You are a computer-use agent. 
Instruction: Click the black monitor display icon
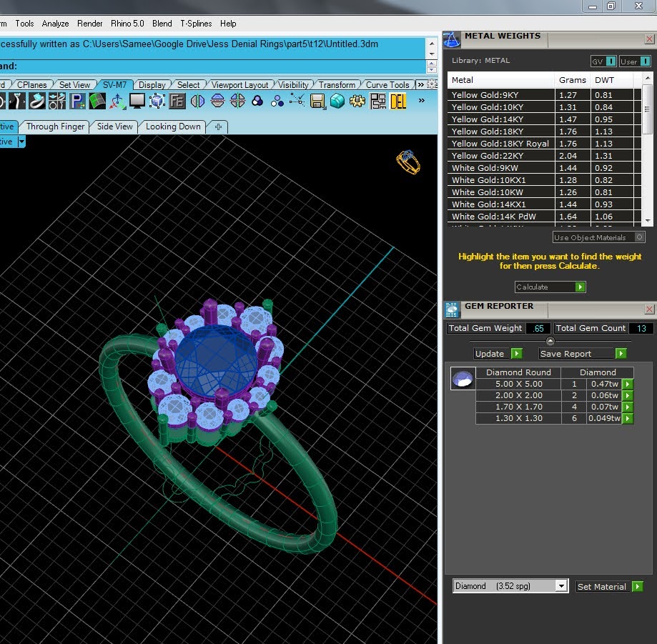137,101
